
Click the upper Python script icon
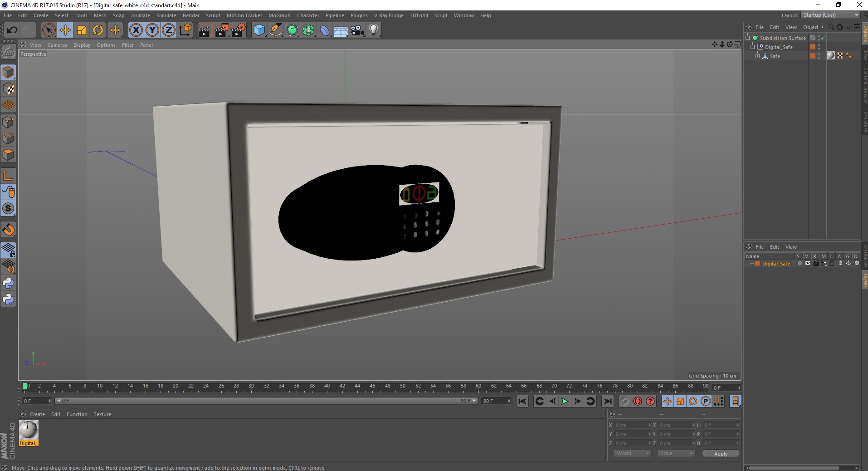(8, 283)
